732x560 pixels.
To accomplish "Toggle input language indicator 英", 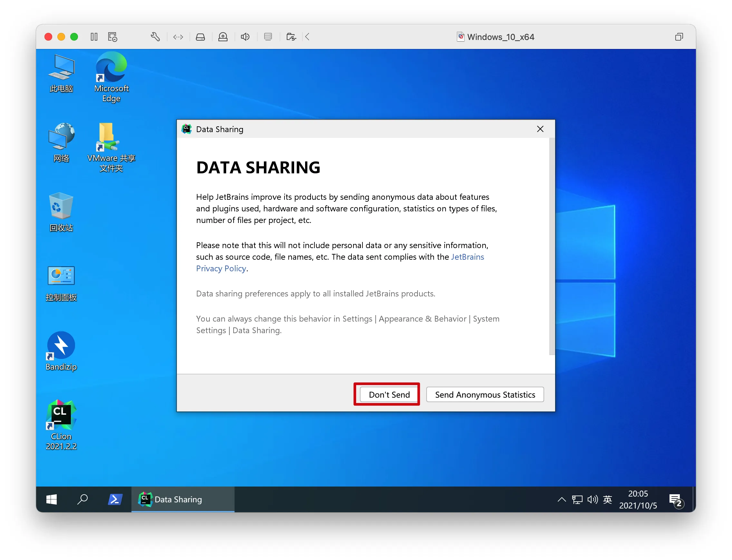I will (x=607, y=499).
